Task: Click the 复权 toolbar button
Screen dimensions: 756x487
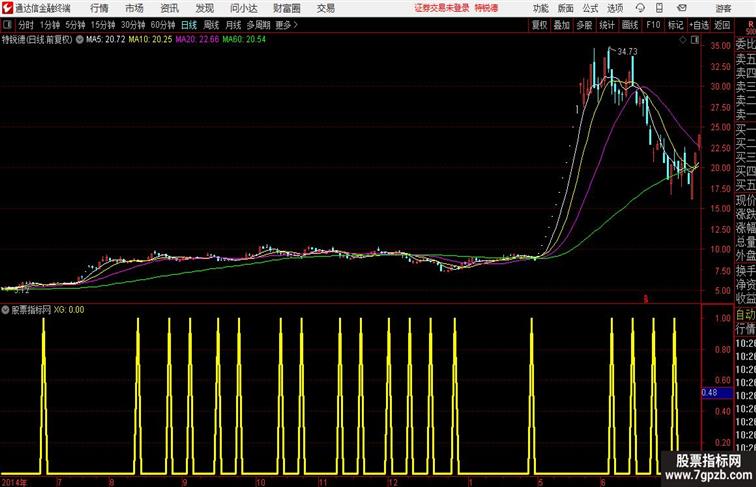Action: point(540,25)
